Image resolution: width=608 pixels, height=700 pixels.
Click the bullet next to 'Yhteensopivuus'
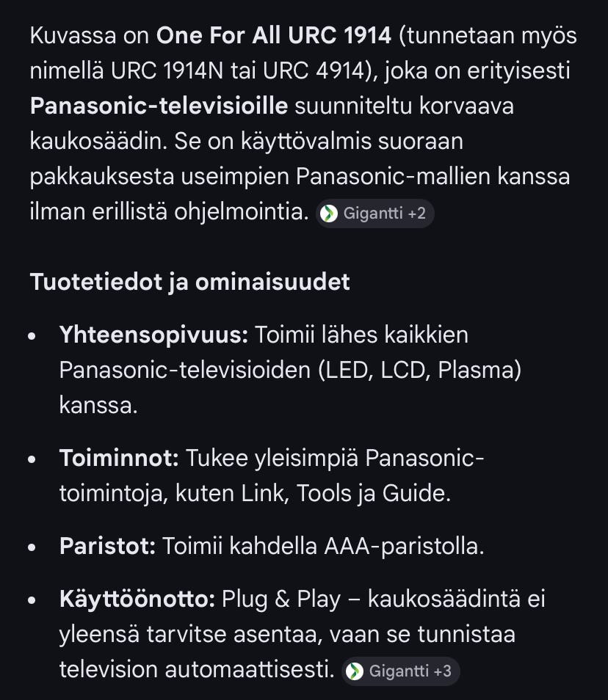point(31,338)
